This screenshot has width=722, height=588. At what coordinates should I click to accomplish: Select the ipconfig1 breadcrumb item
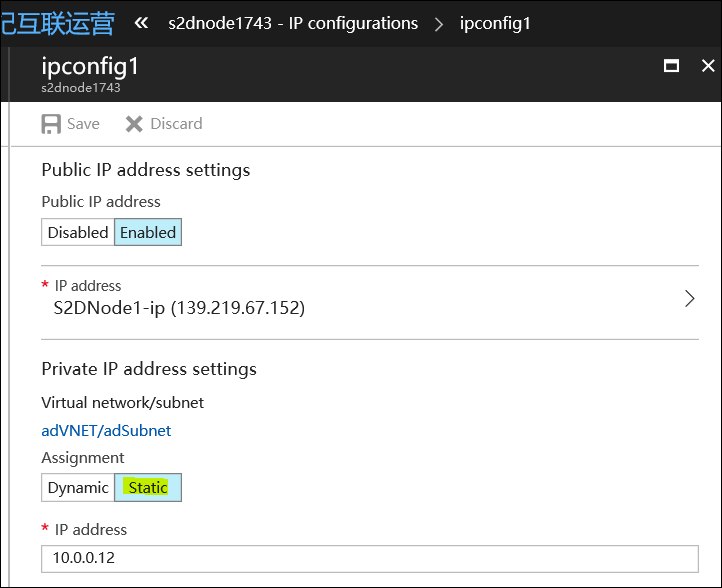495,23
